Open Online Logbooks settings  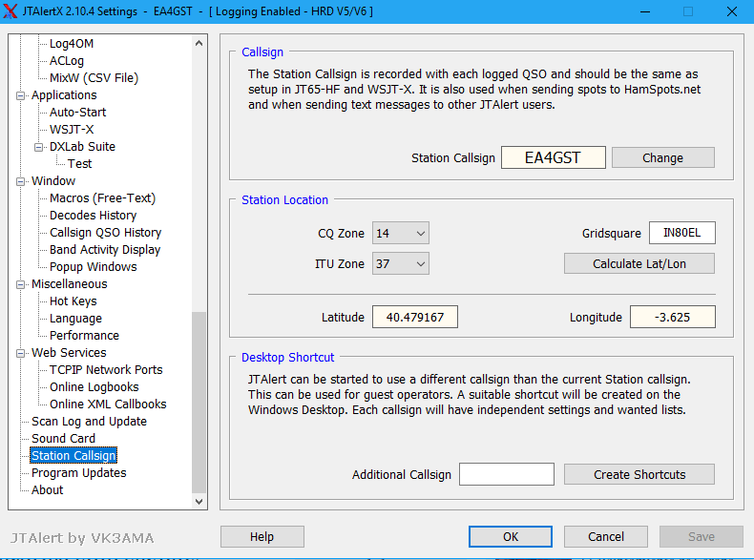[x=94, y=387]
